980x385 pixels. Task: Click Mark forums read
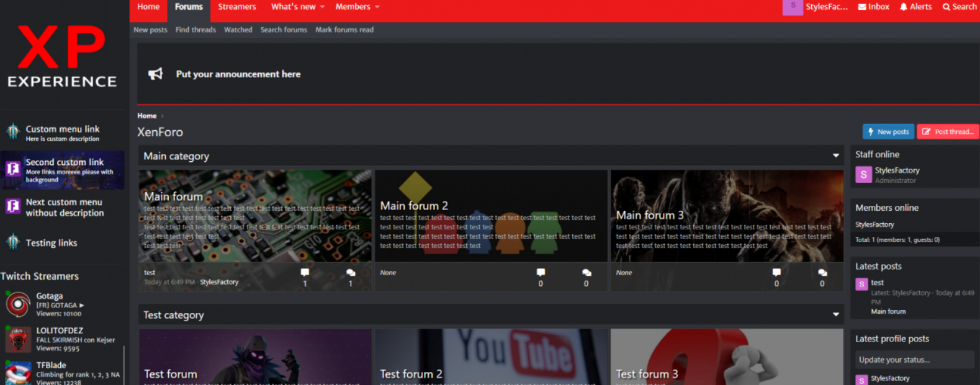click(x=344, y=30)
